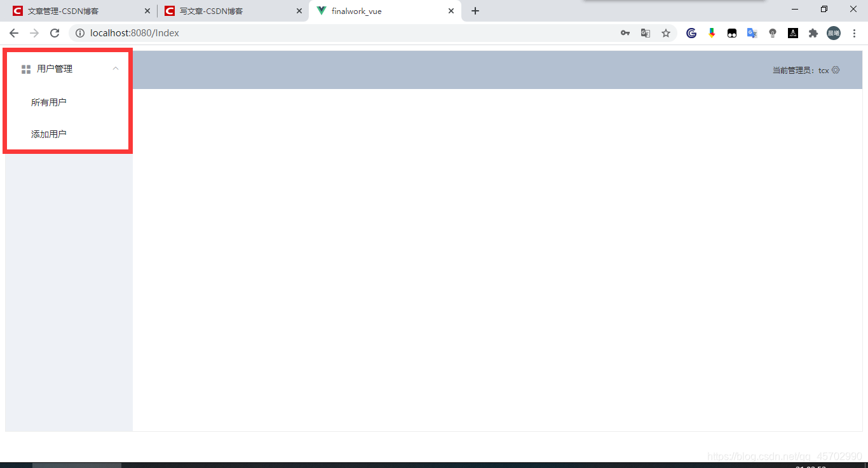The height and width of the screenshot is (468, 868).
Task: Select the finalwork_vue tab
Action: click(x=385, y=11)
